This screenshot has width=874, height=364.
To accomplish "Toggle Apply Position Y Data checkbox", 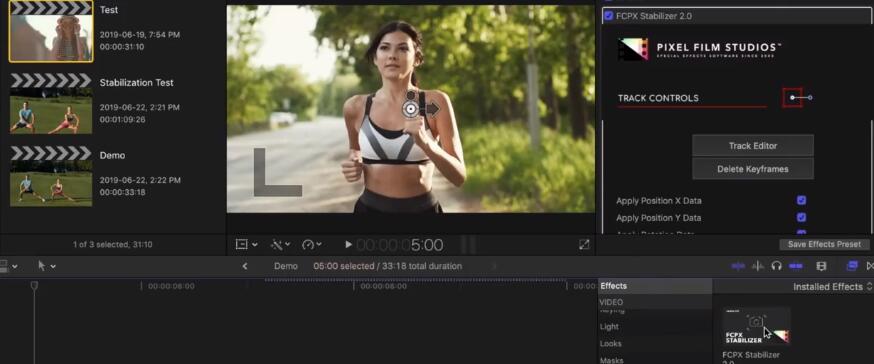I will pos(801,217).
